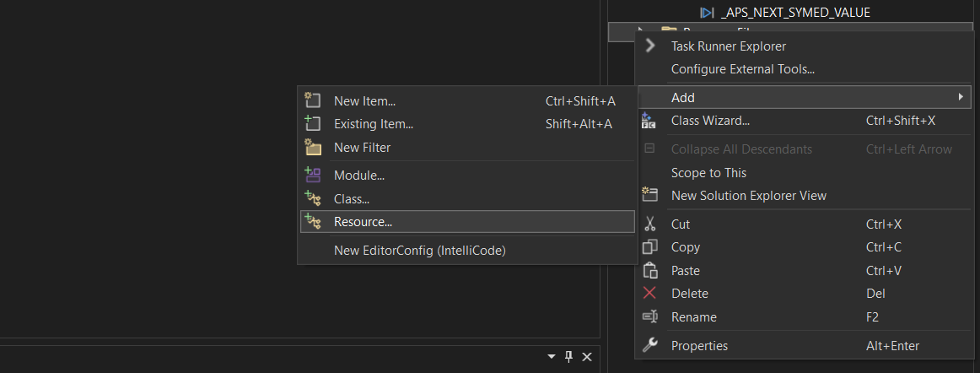Click the Class Wizard icon
Image resolution: width=980 pixels, height=373 pixels.
pyautogui.click(x=649, y=121)
